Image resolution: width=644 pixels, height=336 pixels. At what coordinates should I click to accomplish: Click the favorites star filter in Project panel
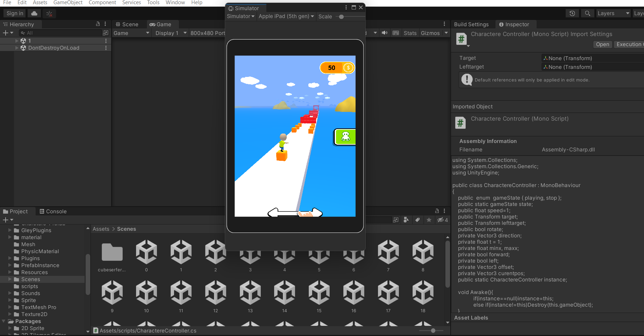tap(429, 220)
